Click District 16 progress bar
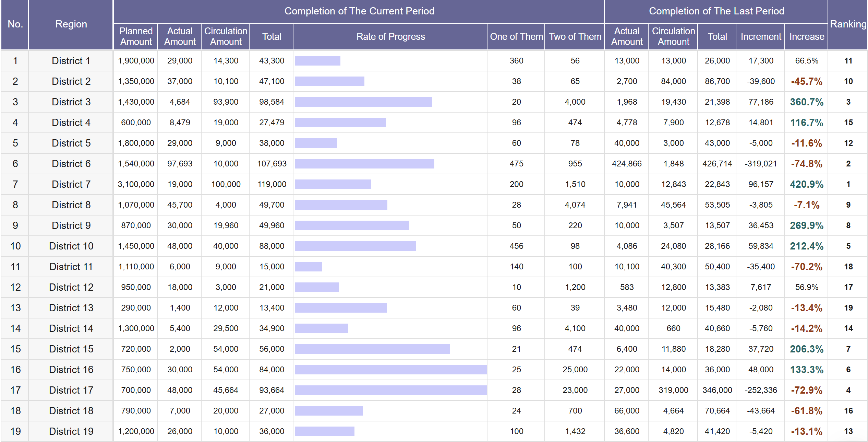This screenshot has height=442, width=868. click(390, 370)
